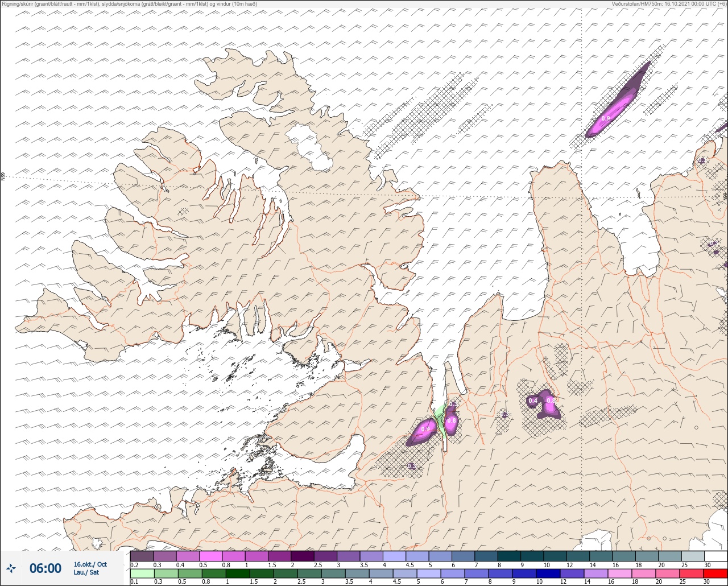Select the 0.9 value on the pink patch left of the green rain strip
The height and width of the screenshot is (586, 728).
tap(425, 429)
